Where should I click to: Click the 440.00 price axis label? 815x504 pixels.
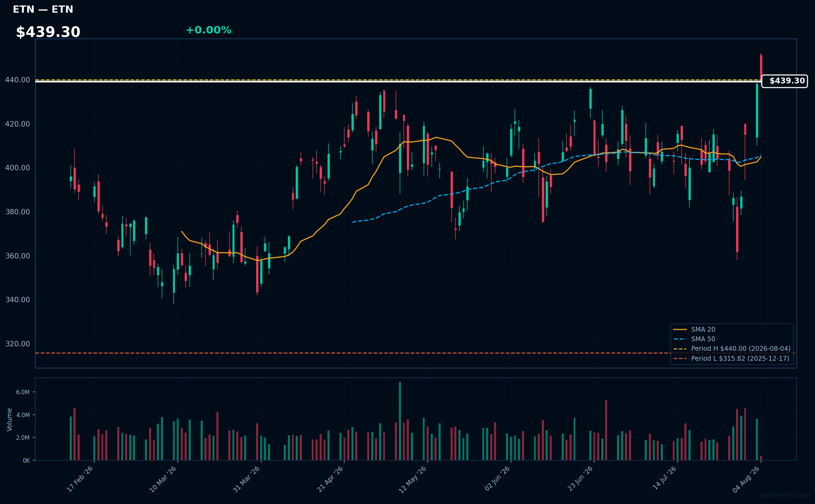click(x=18, y=80)
